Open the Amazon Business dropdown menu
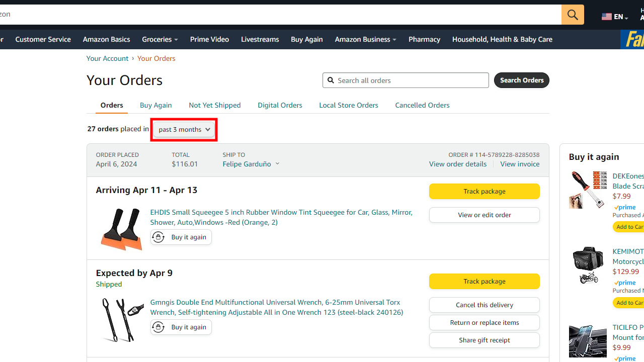 [365, 39]
